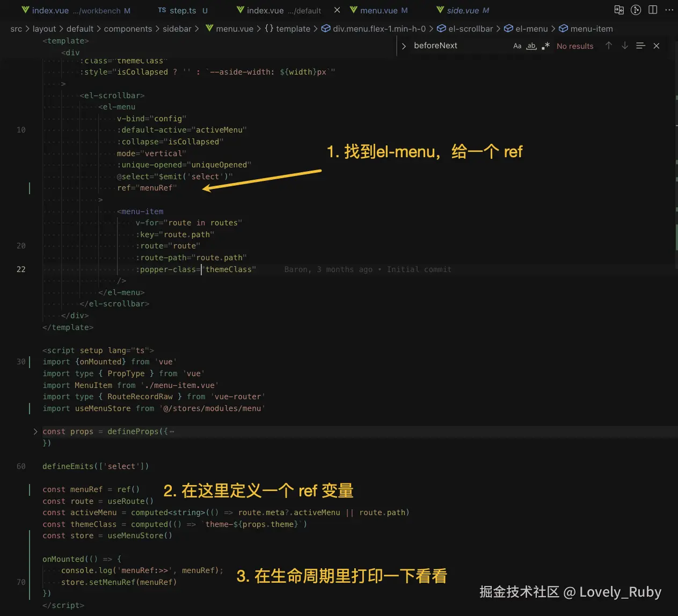The width and height of the screenshot is (678, 616).
Task: Open components breadcrumb
Action: pyautogui.click(x=128, y=28)
